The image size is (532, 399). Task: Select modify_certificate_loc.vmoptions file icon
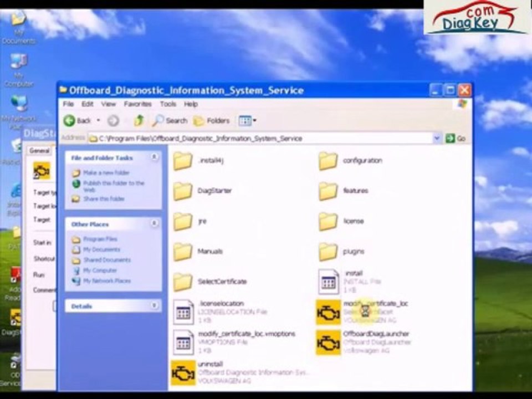183,342
